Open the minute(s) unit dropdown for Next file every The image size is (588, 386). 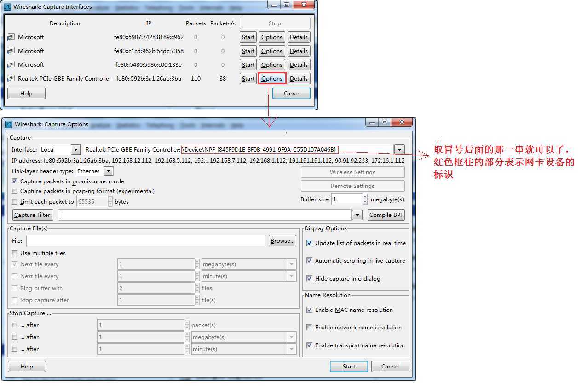291,276
